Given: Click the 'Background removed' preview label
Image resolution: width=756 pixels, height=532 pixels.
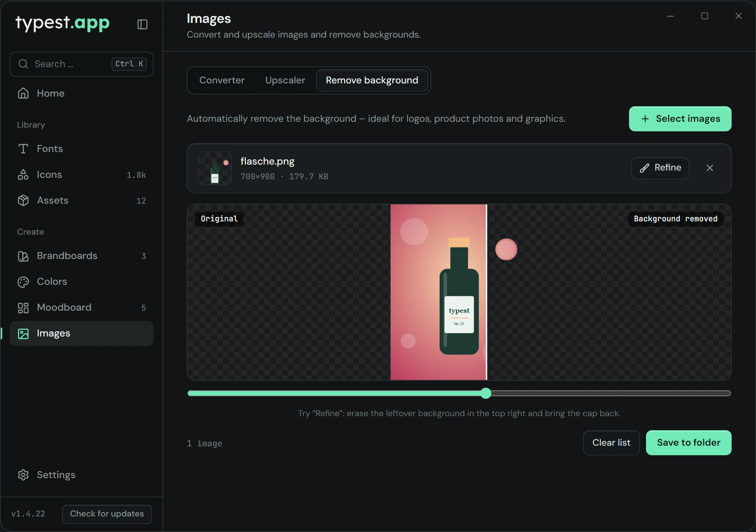Looking at the screenshot, I should pos(676,219).
